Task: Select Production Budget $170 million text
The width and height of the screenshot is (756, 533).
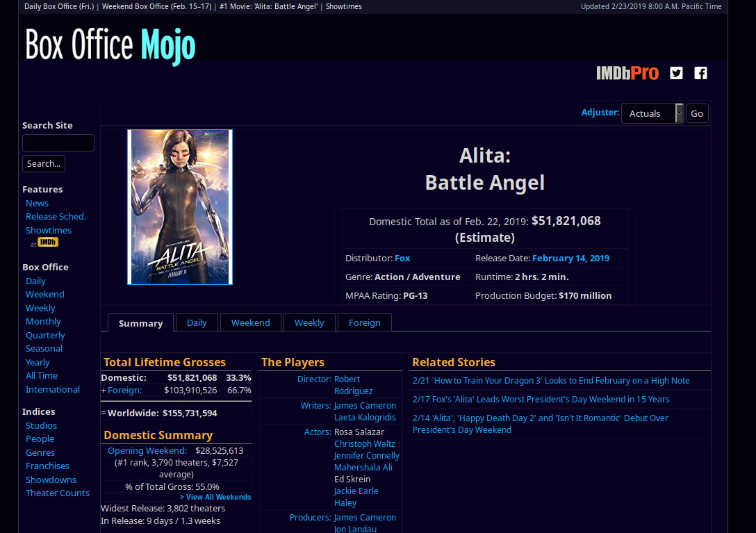Action: 585,295
